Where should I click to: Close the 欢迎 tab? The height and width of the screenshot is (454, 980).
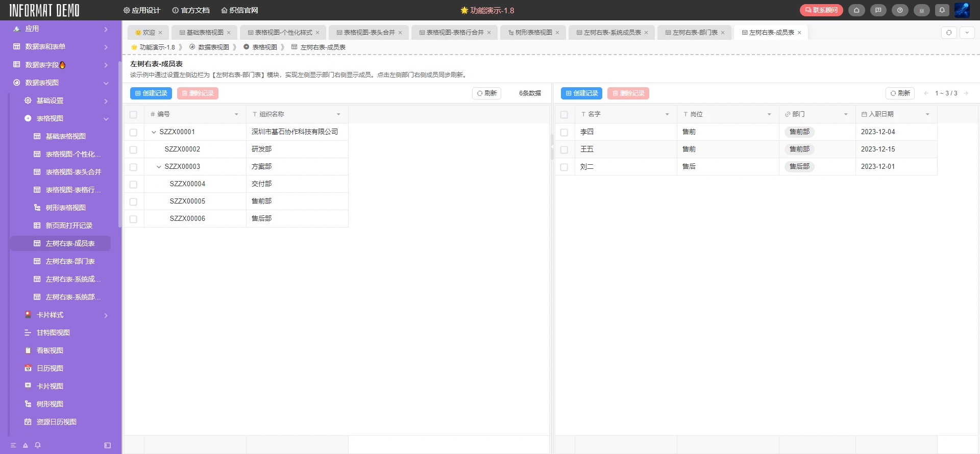160,33
